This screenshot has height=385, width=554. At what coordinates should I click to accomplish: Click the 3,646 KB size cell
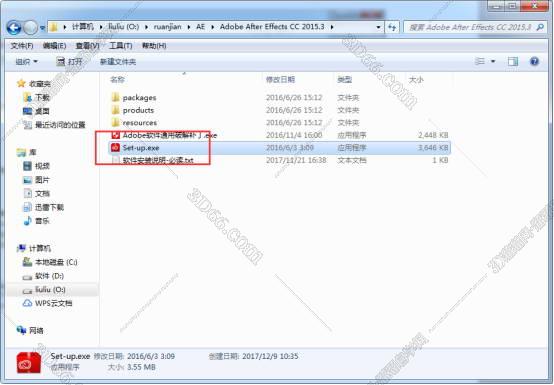coord(433,148)
